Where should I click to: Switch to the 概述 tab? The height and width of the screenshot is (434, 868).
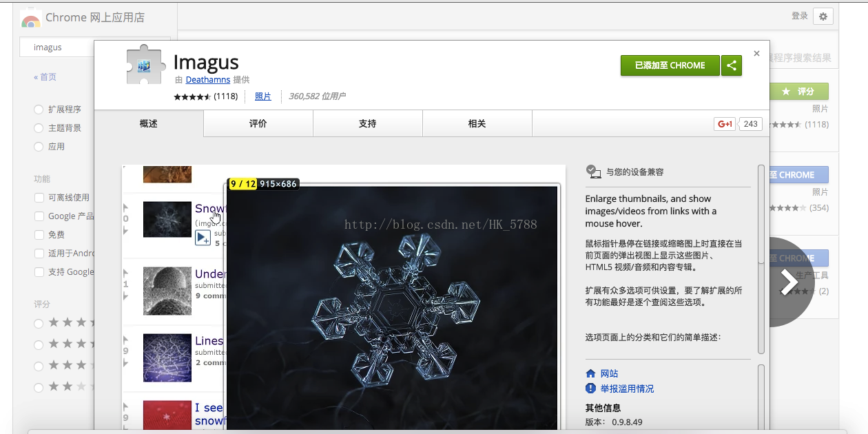pos(149,124)
